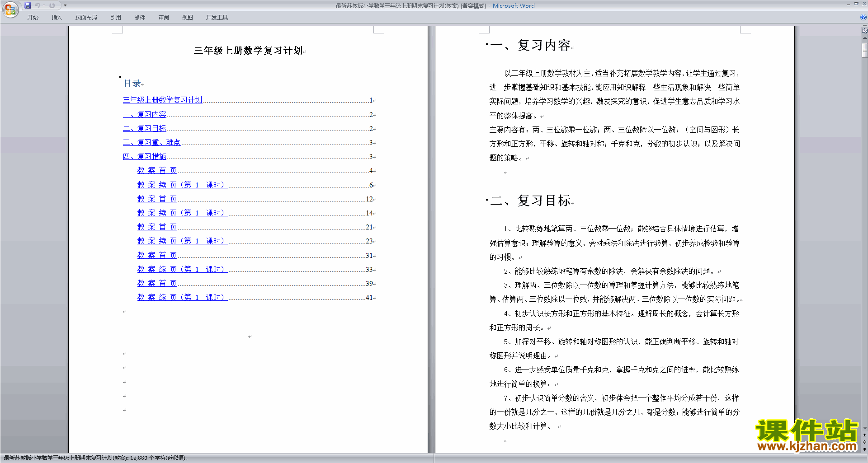Click objective 6、进一步感受单位质量千克和克
Screen dimensions: 868x463
[x=614, y=376]
